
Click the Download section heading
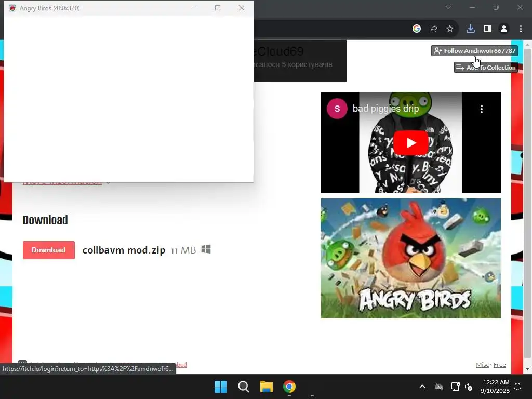45,220
